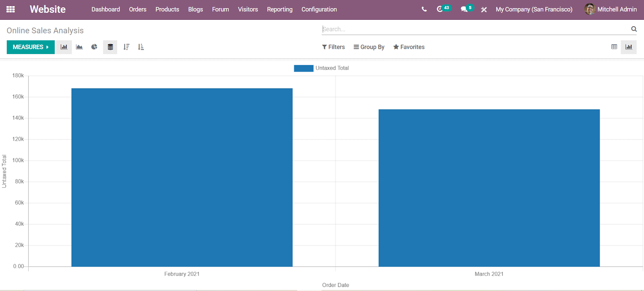Open the Group By dropdown
Image resolution: width=644 pixels, height=291 pixels.
coord(369,47)
